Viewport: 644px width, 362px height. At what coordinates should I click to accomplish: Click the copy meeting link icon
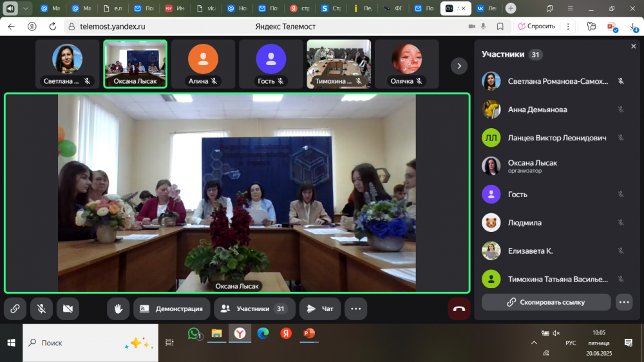tap(15, 309)
